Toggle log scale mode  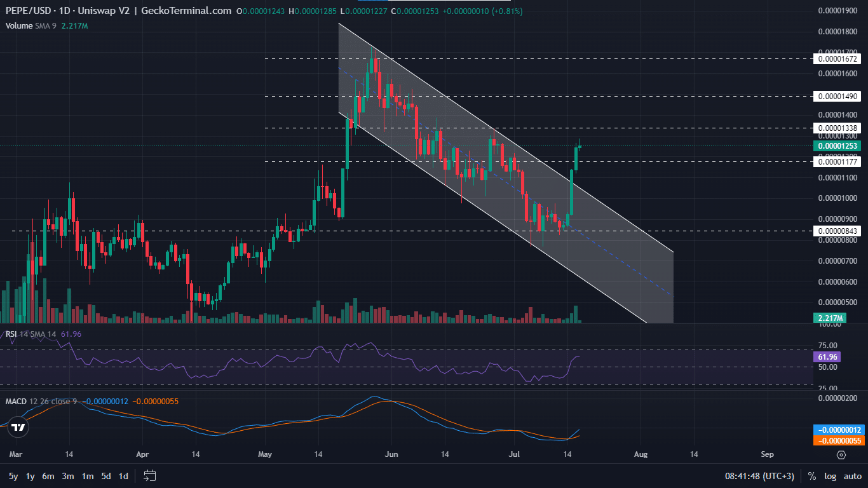coord(831,476)
